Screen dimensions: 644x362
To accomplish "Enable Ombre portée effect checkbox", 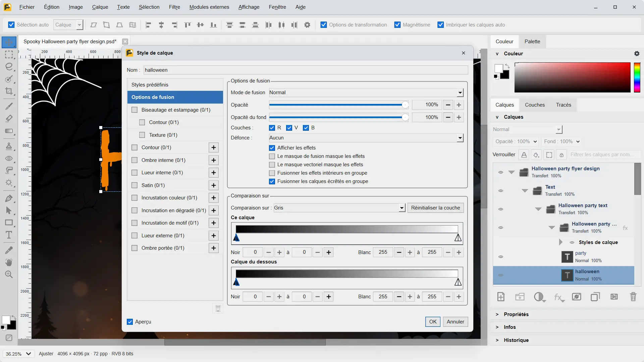I will pyautogui.click(x=135, y=248).
